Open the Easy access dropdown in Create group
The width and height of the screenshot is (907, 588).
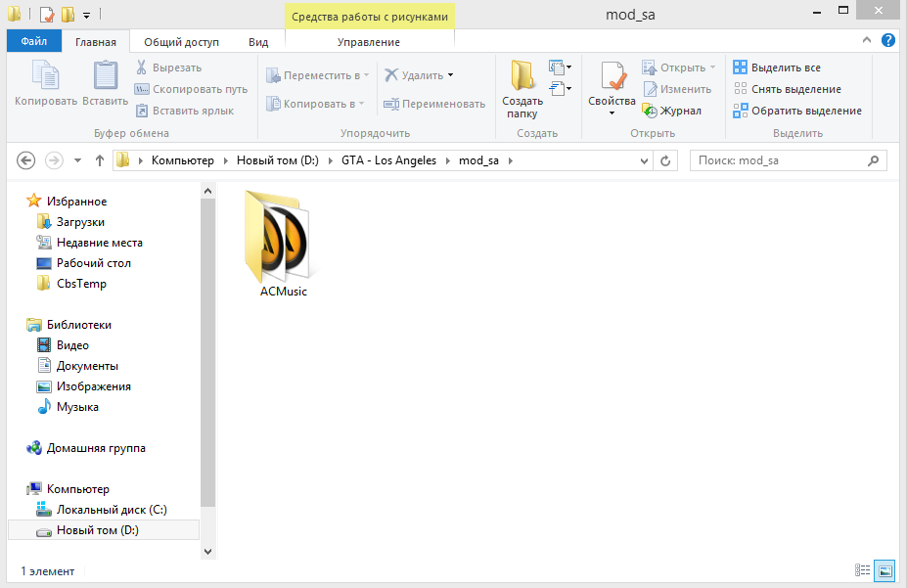coord(560,88)
